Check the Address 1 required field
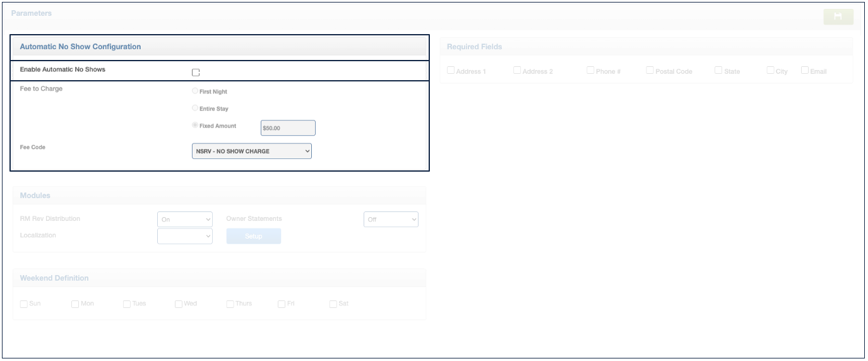This screenshot has height=361, width=868. 451,71
